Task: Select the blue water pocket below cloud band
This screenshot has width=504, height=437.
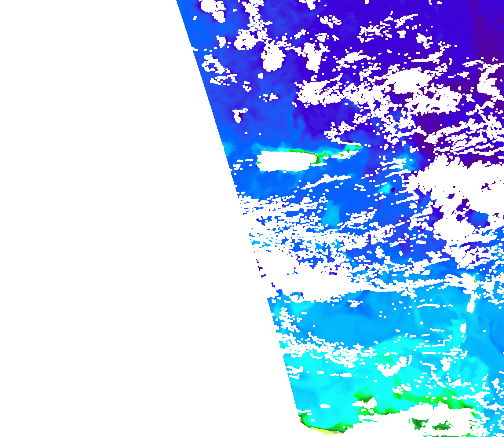Action: [x=336, y=324]
